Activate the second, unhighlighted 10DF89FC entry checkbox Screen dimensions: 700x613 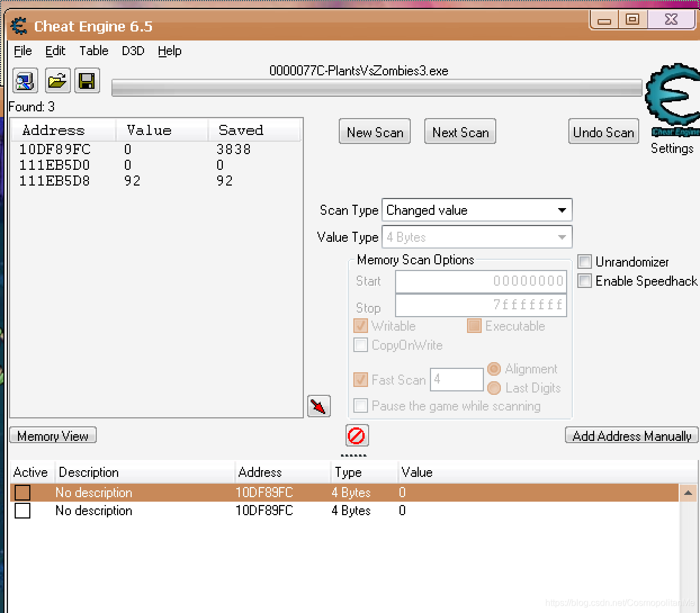pos(23,511)
